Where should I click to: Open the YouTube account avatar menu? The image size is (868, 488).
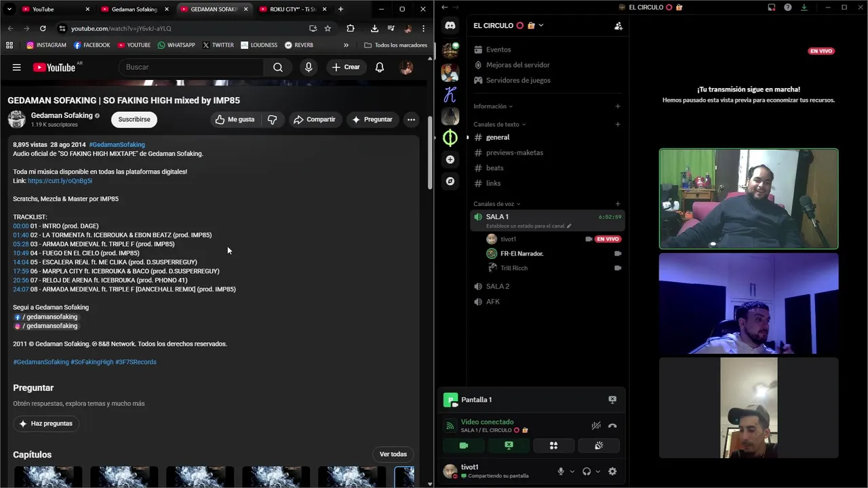[x=406, y=67]
